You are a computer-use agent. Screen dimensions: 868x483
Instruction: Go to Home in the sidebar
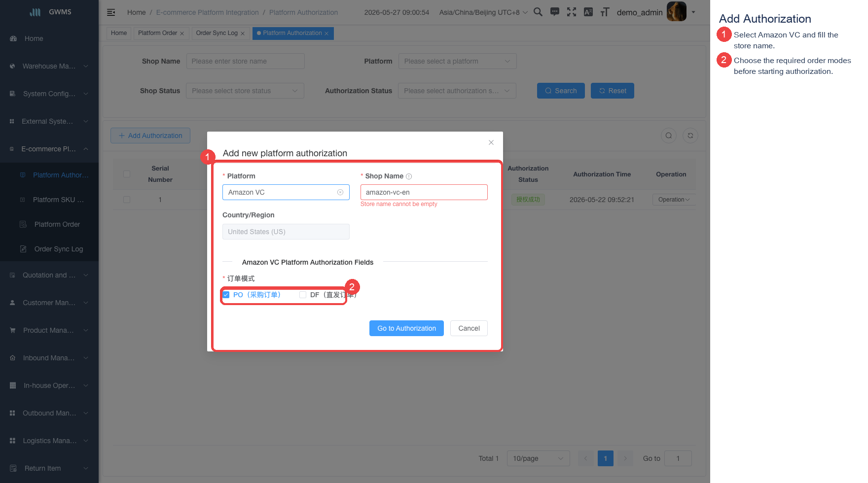click(x=49, y=38)
